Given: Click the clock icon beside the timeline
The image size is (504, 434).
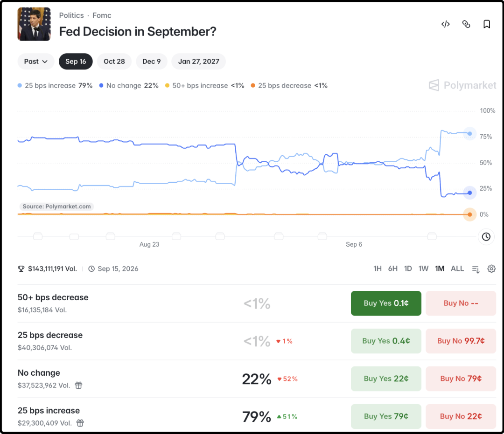Looking at the screenshot, I should click(486, 237).
